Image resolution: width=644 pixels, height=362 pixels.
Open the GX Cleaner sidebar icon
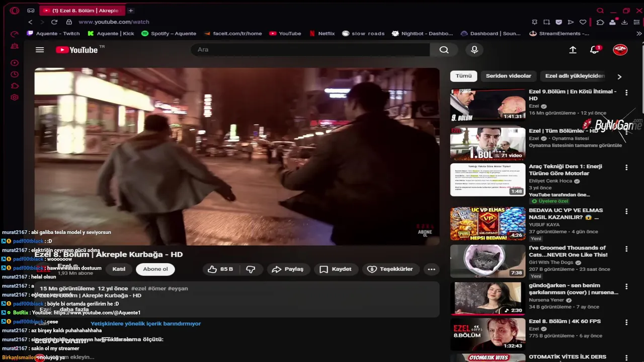15,46
